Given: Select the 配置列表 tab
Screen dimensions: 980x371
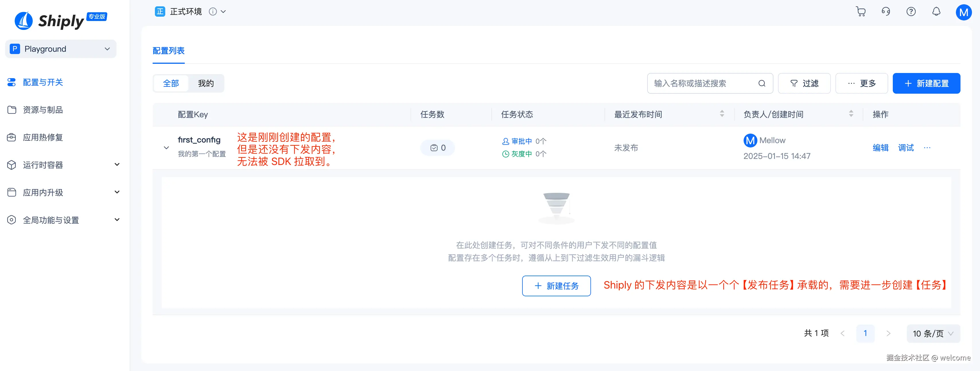Looking at the screenshot, I should point(168,51).
